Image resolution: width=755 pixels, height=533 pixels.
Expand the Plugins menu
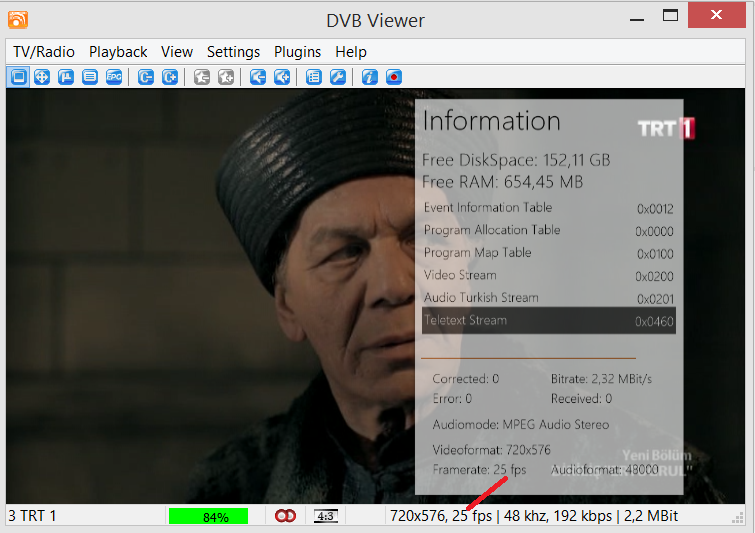tap(297, 52)
